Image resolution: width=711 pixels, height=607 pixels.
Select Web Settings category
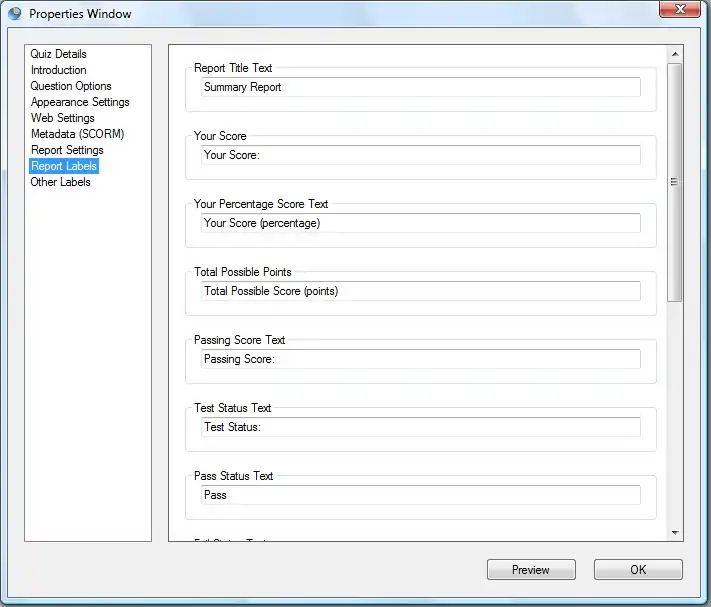click(x=62, y=118)
